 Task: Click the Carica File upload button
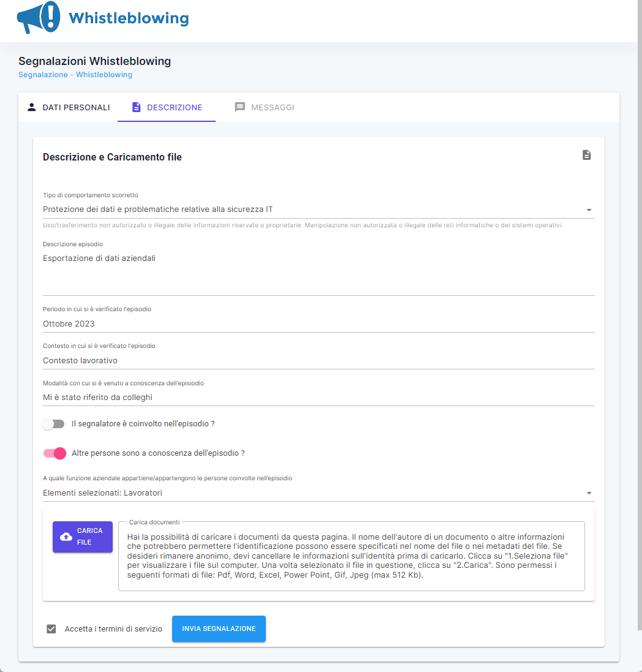[83, 537]
